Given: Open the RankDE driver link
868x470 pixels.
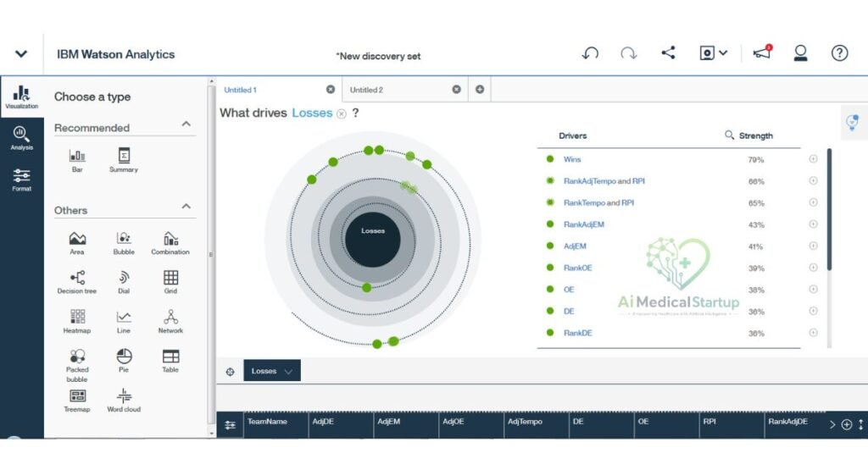Looking at the screenshot, I should (x=577, y=333).
